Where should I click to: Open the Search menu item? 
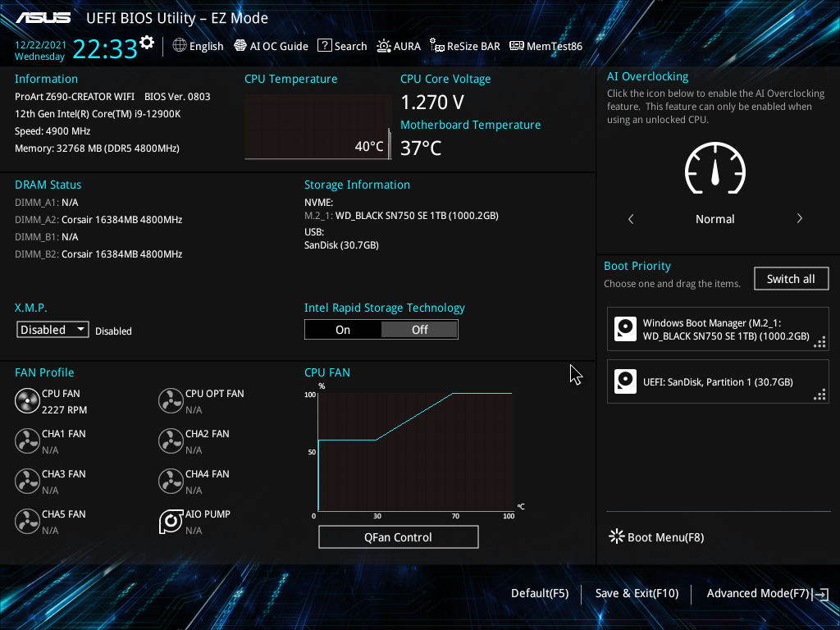point(342,46)
